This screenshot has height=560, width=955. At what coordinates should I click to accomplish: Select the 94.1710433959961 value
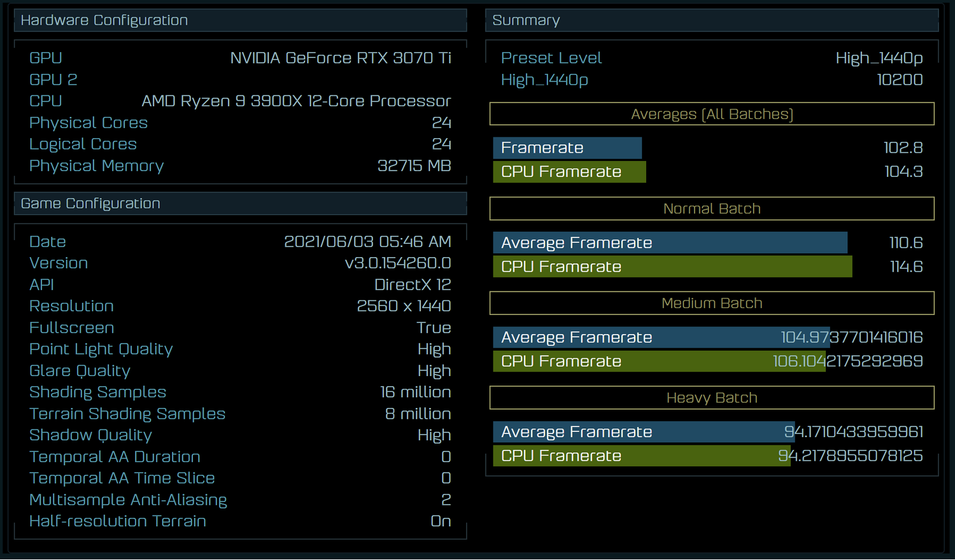click(854, 432)
